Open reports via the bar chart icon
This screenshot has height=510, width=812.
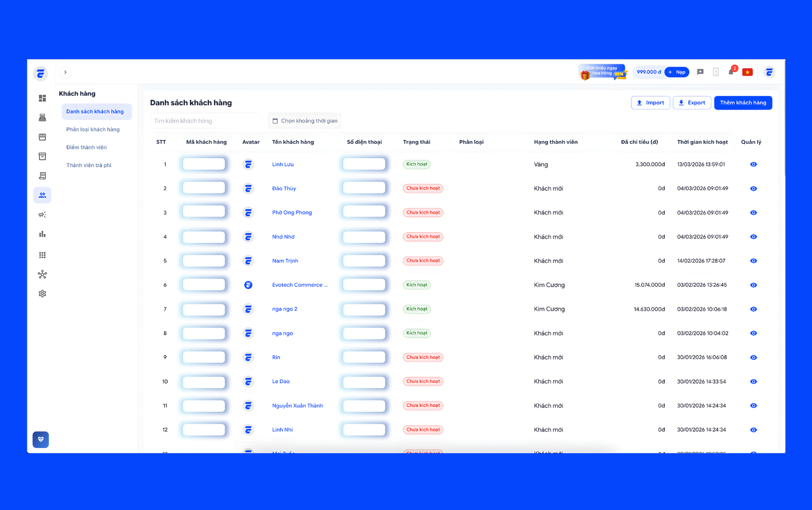42,234
